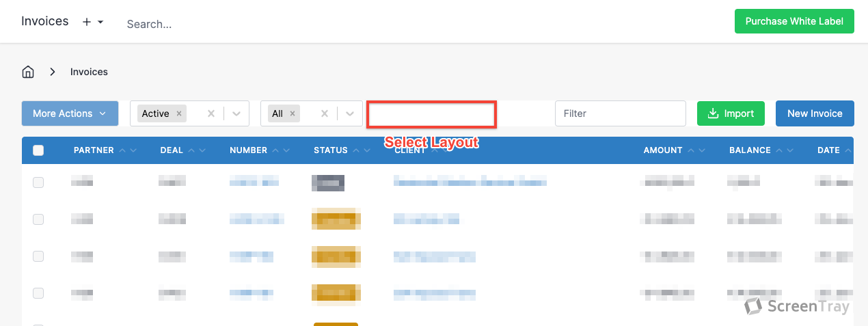
Task: Create a new invoice with New Invoice
Action: click(815, 113)
